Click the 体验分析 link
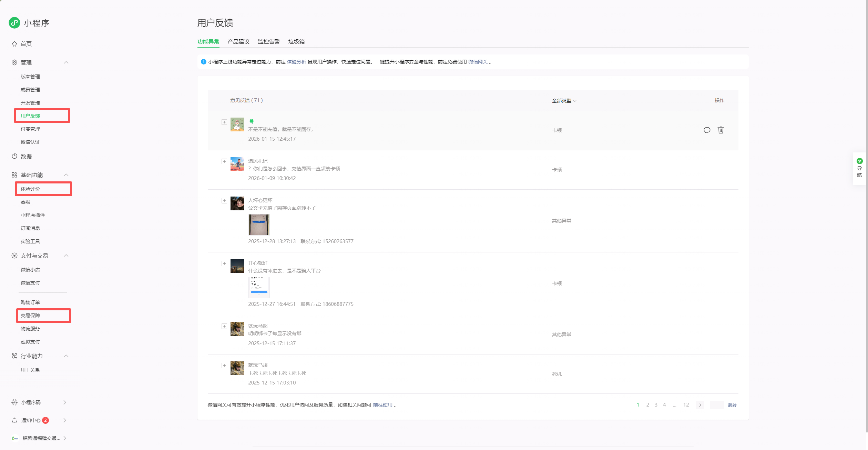 coord(296,62)
